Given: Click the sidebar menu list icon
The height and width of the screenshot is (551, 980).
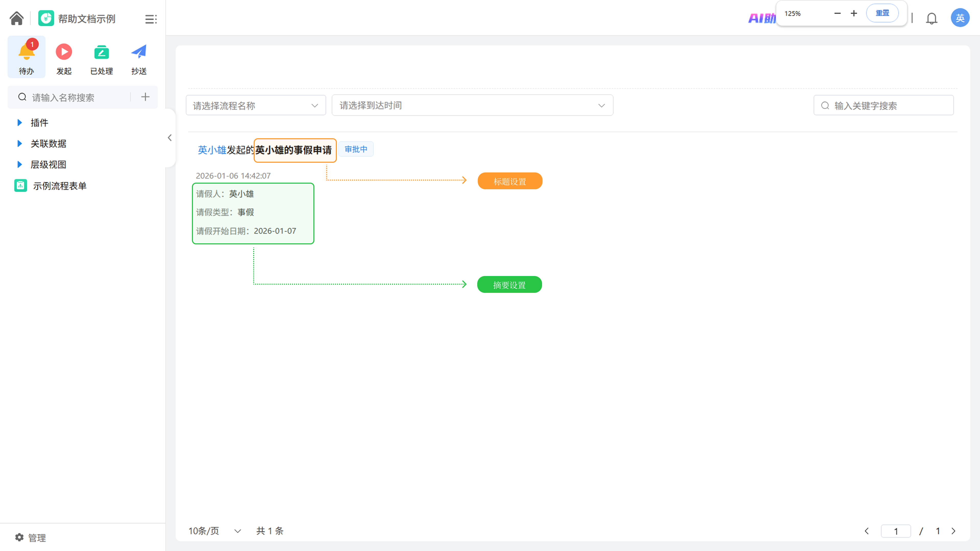Looking at the screenshot, I should coord(151,19).
